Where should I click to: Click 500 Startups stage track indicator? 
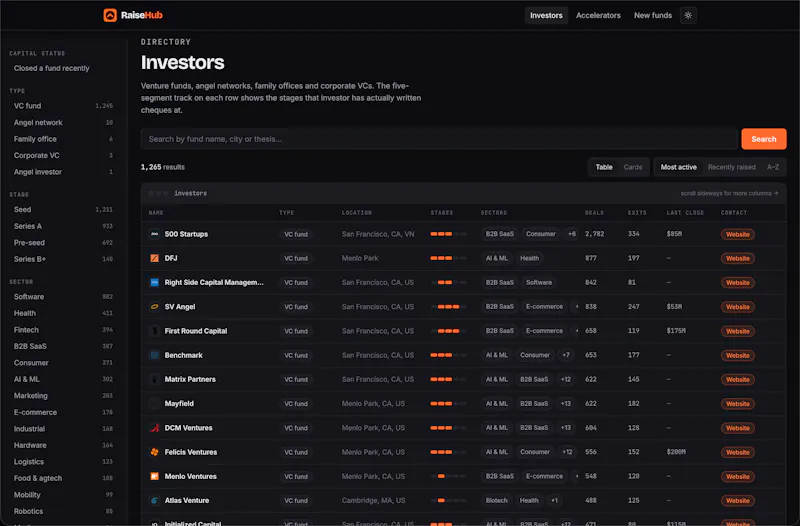coord(448,234)
